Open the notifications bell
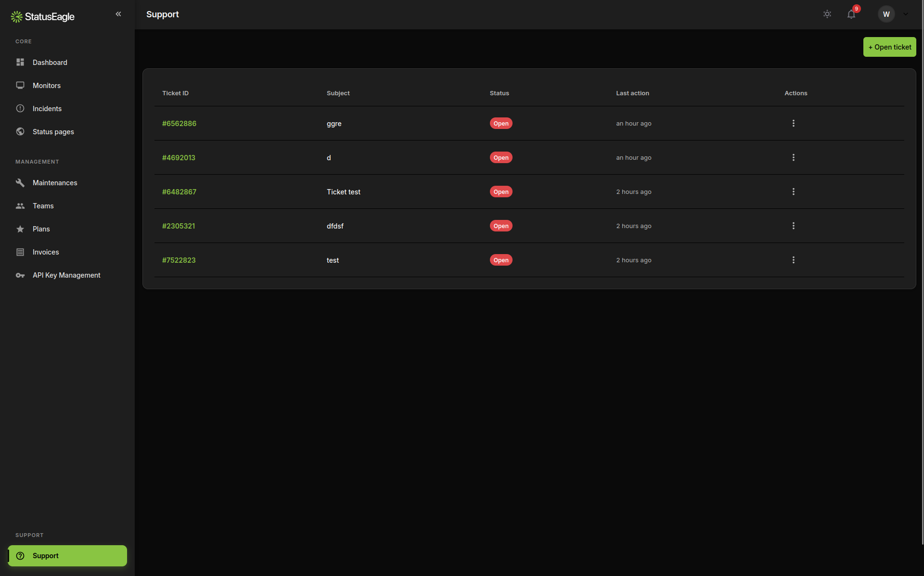The height and width of the screenshot is (576, 924). pyautogui.click(x=851, y=14)
